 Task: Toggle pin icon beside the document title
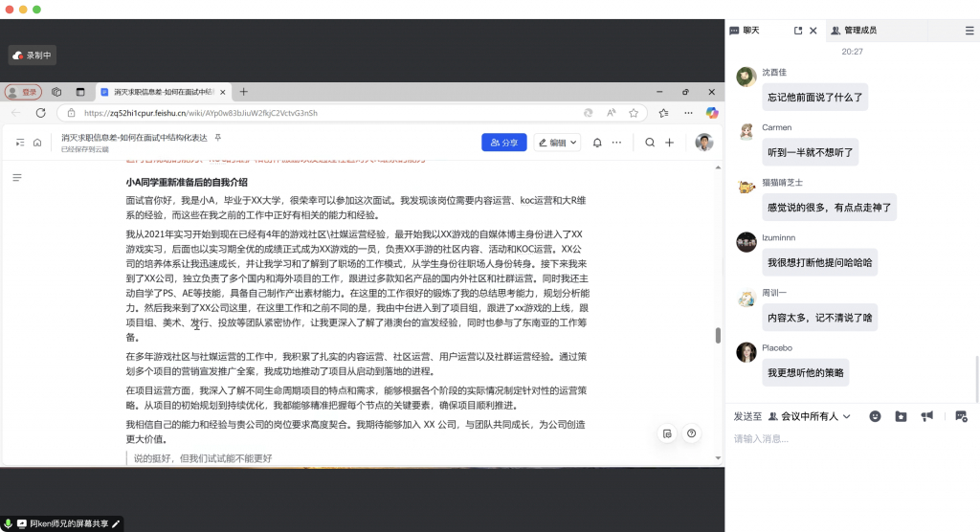[x=217, y=138]
